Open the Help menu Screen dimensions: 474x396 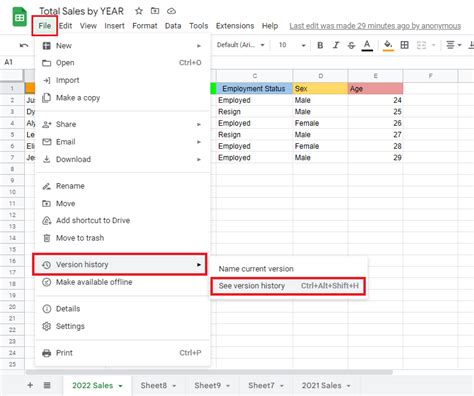point(270,26)
